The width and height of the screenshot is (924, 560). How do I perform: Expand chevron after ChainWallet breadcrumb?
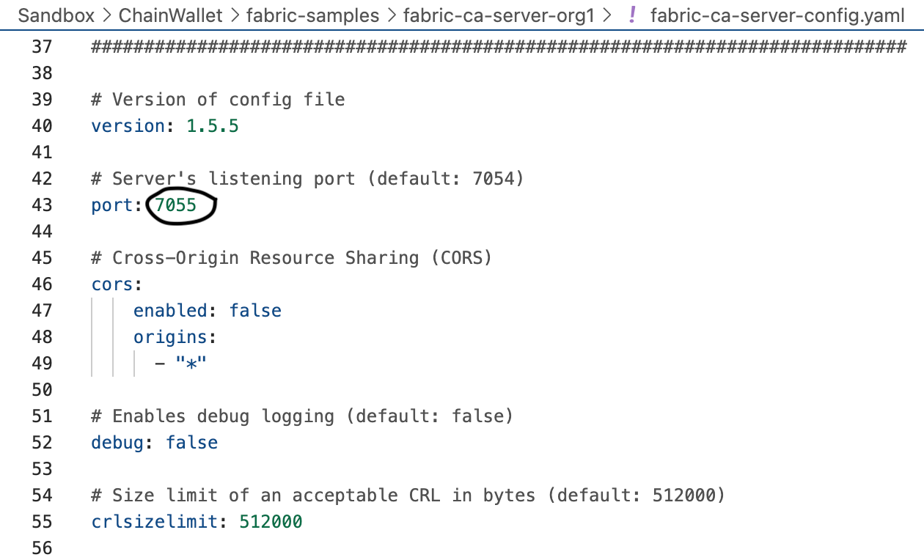[x=236, y=15]
